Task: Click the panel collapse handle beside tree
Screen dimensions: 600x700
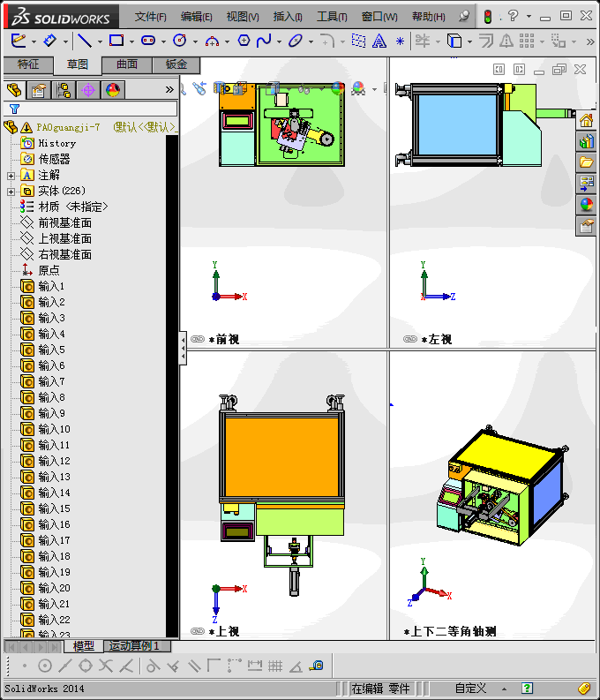Action: pos(183,349)
